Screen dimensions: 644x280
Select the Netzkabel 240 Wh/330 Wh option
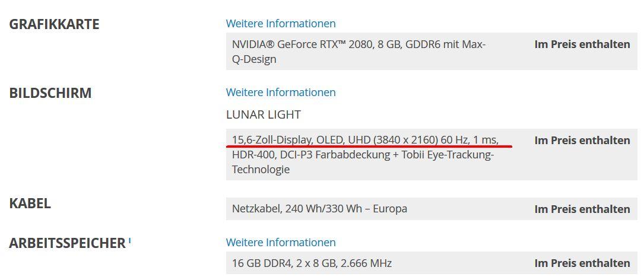(x=319, y=209)
